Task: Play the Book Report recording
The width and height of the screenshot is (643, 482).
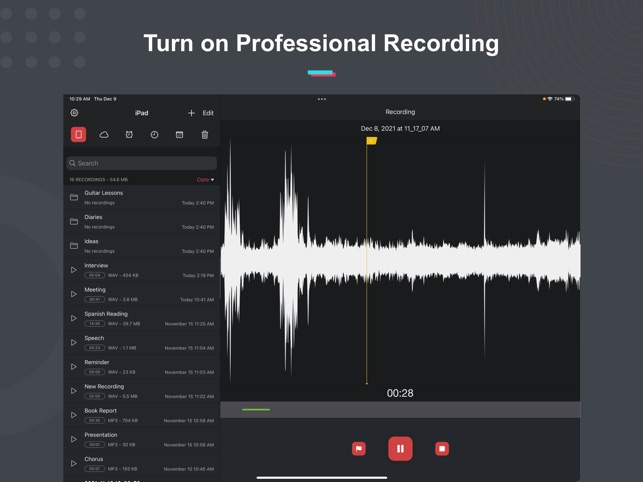Action: click(74, 415)
